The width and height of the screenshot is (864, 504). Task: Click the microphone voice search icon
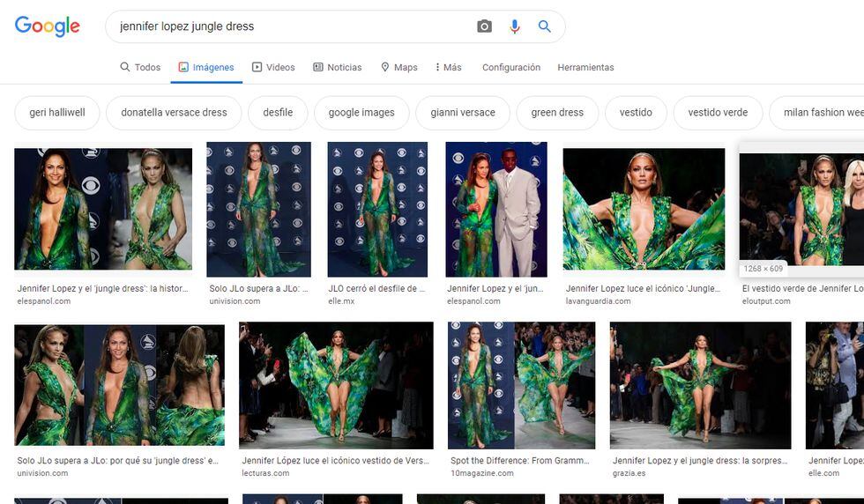515,26
